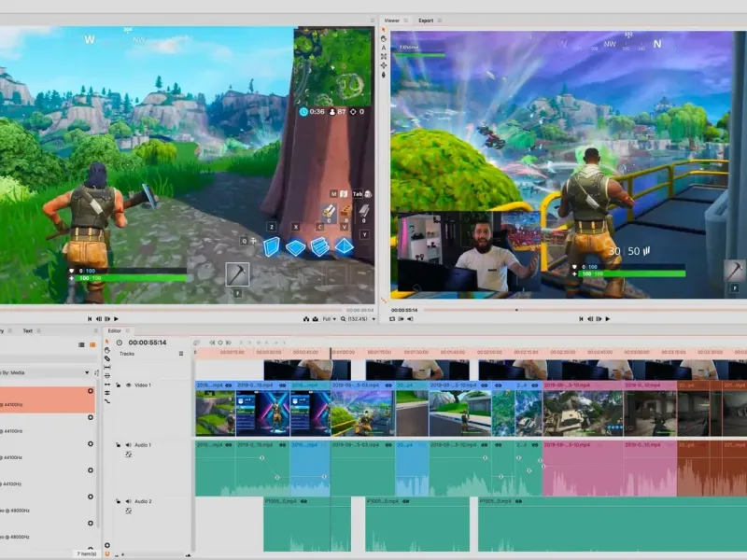Select the hand pan tool in the Viewer toolbar
Screen dimensions: 747x560
pos(384,38)
